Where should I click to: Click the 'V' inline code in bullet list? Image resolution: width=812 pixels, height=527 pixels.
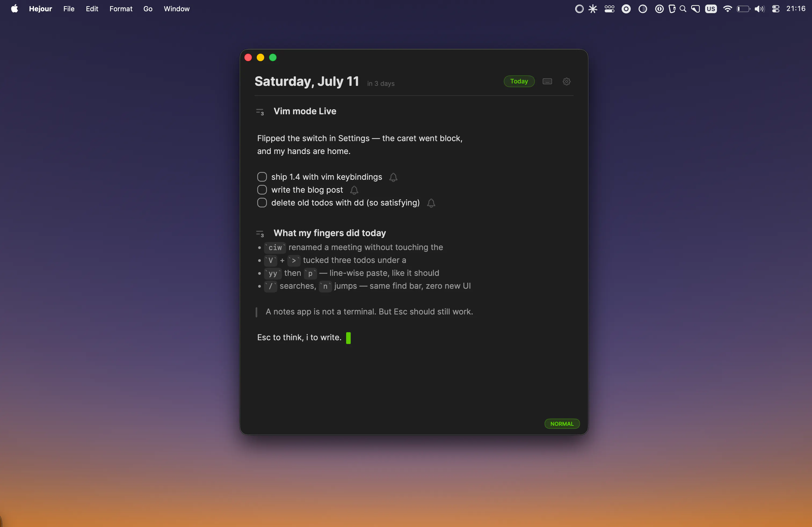[x=271, y=261]
